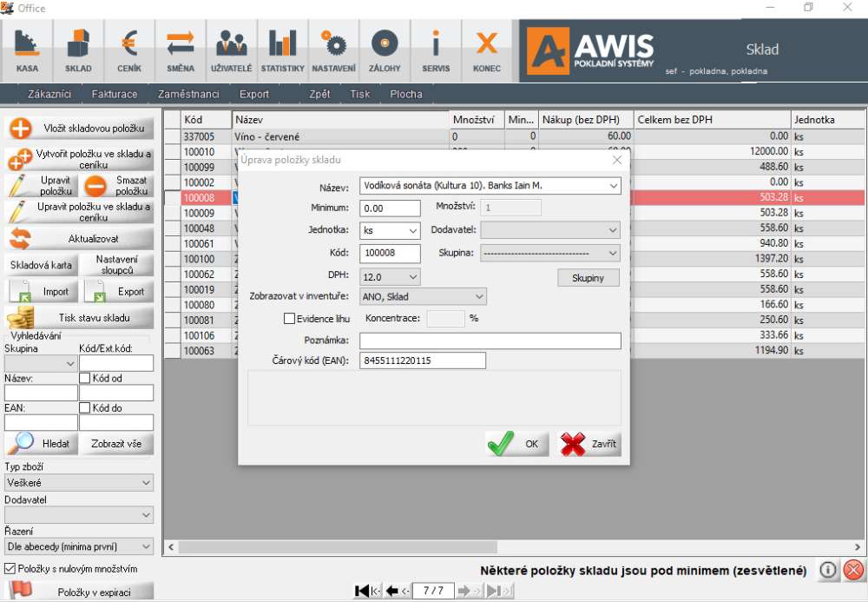The height and width of the screenshot is (602, 868).
Task: Click the Hledat magnifier button
Action: click(42, 444)
